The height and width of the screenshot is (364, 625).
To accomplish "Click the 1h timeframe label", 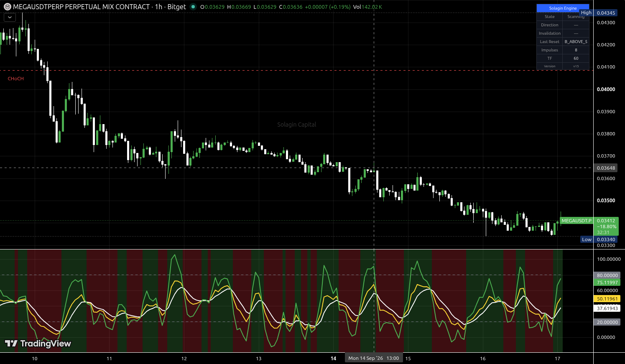I will point(158,7).
